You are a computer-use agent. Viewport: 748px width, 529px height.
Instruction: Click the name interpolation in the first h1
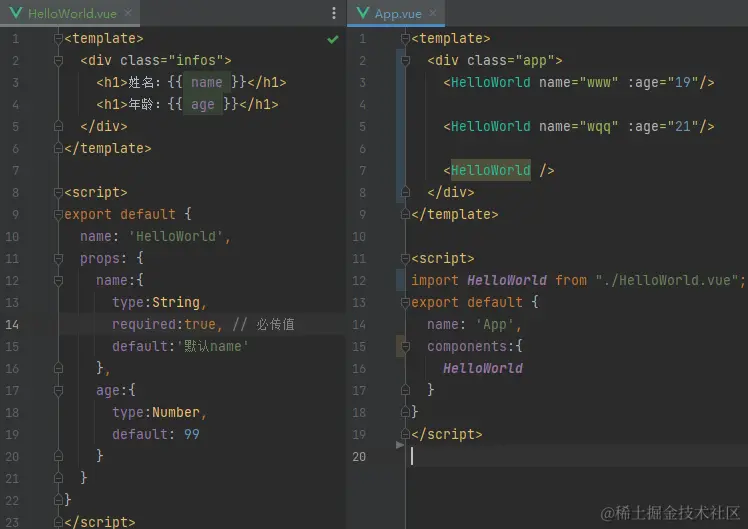(207, 83)
